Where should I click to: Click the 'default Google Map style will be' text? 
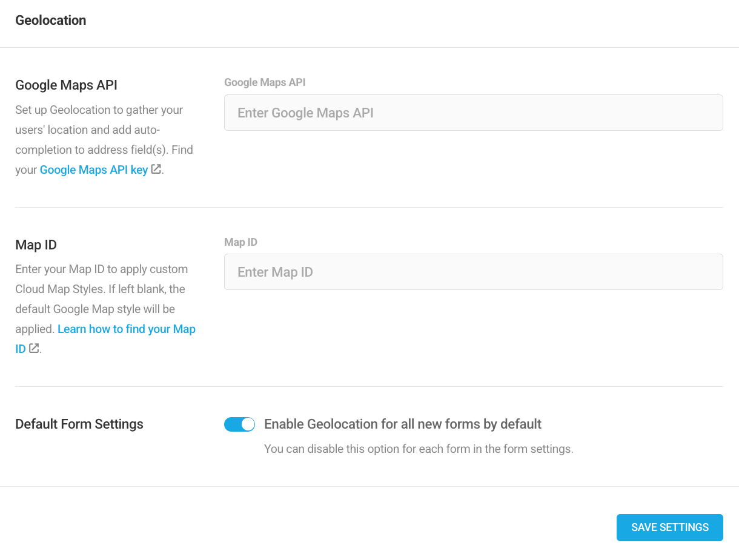(x=95, y=309)
